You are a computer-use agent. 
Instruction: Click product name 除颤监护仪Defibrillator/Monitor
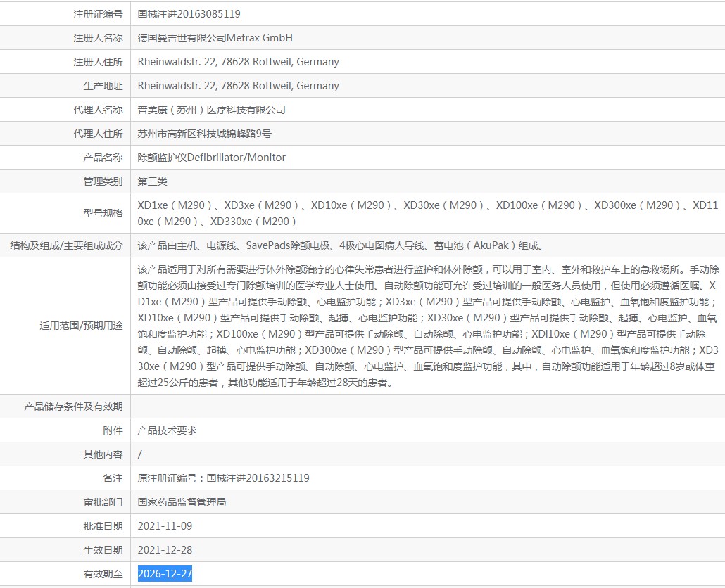click(x=211, y=158)
